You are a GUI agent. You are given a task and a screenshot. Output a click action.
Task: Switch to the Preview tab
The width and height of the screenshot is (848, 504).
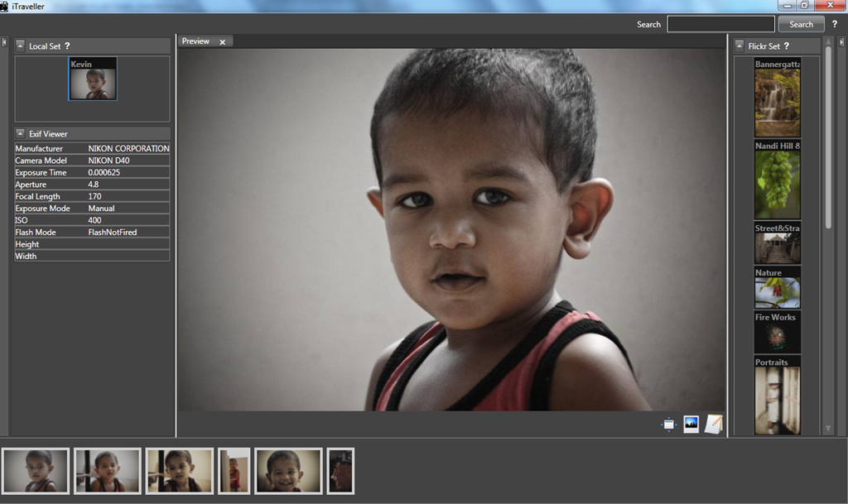(x=196, y=41)
